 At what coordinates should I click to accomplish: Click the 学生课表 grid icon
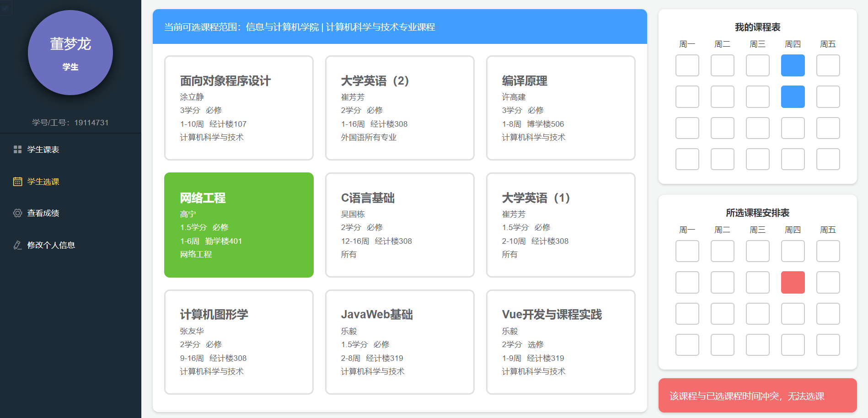[17, 150]
